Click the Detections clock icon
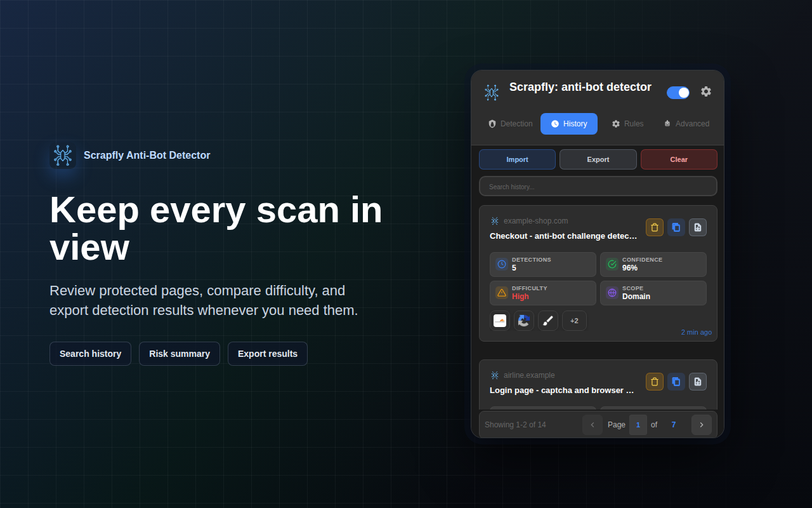812x508 pixels. click(502, 264)
